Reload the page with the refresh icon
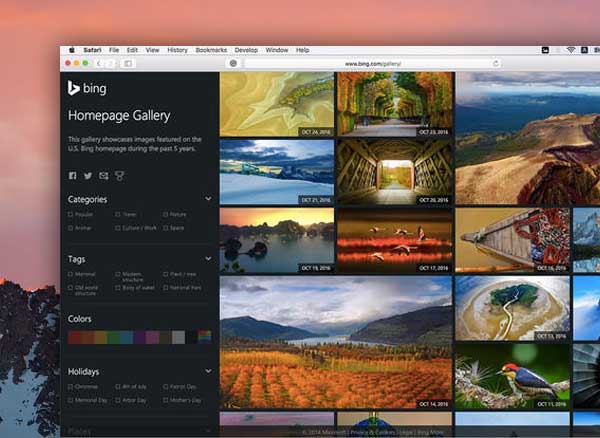Image resolution: width=600 pixels, height=438 pixels. [496, 64]
